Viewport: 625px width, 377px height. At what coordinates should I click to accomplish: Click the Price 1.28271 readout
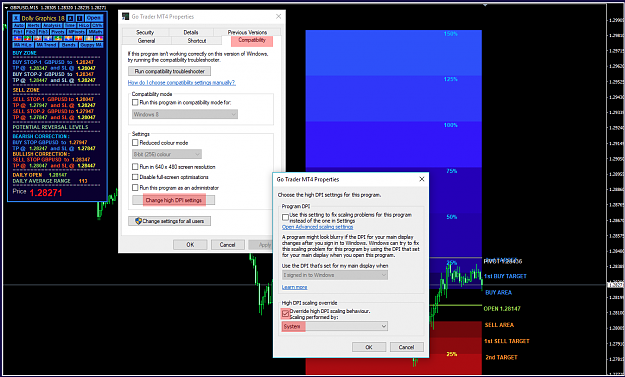point(37,192)
